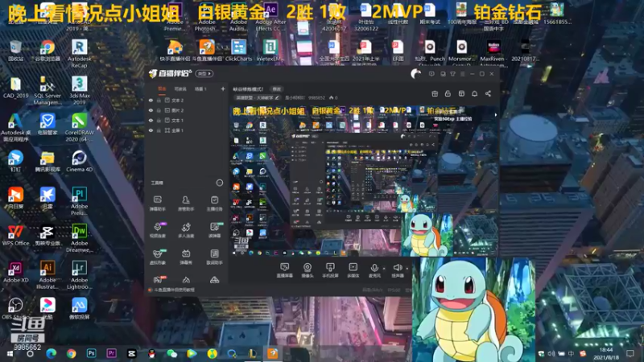Toggle the lock on the 图片 2 layer
644x362 pixels.
point(159,110)
